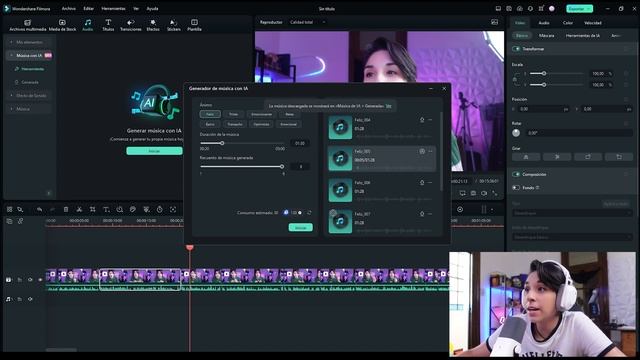Viewport: 640px width, 360px height.
Task: Click Iniciar under Generar música con IA
Action: (x=154, y=151)
